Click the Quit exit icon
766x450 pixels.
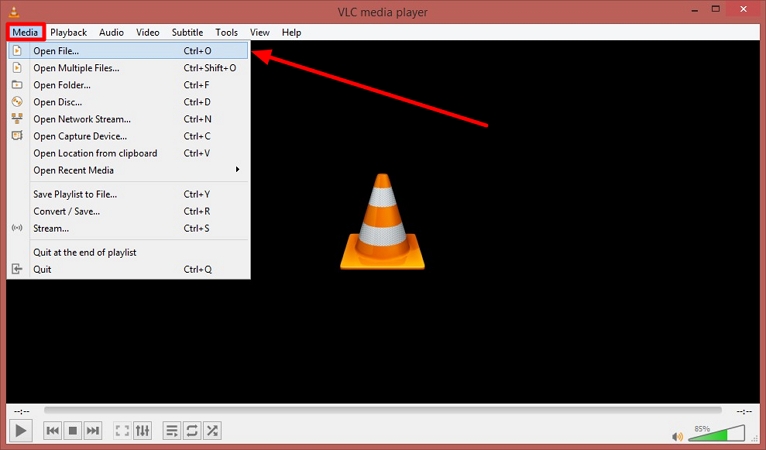[17, 269]
